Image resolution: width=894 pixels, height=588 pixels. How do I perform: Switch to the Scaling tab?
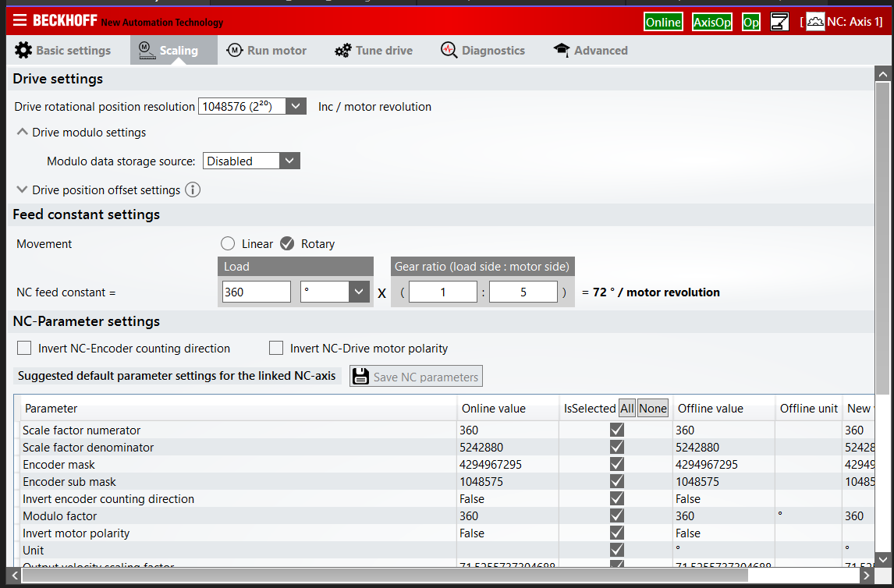click(174, 50)
